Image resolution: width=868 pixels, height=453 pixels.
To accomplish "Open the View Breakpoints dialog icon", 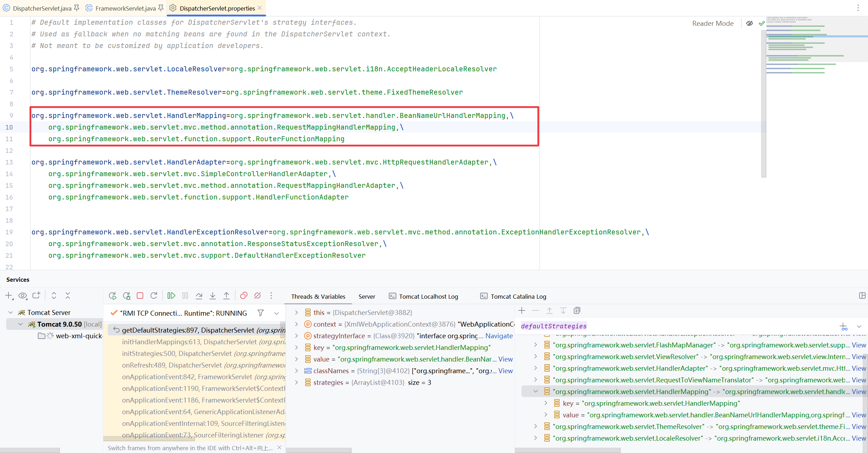I will pyautogui.click(x=244, y=296).
